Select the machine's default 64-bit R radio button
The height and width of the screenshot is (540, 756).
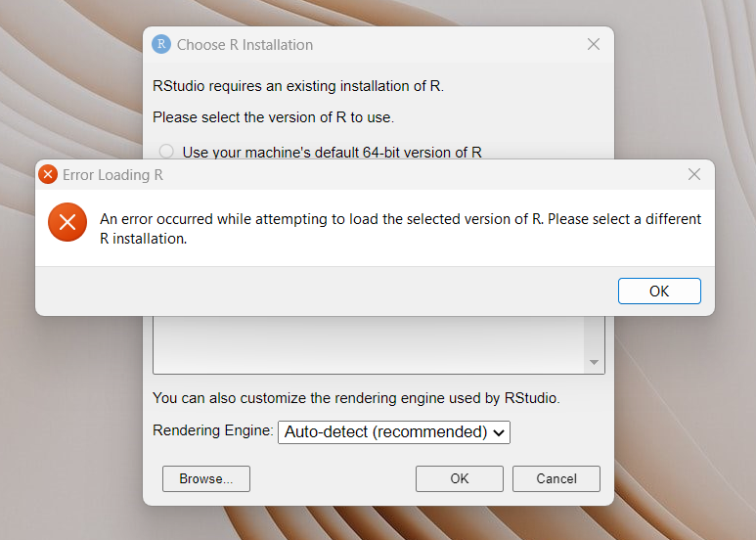166,152
